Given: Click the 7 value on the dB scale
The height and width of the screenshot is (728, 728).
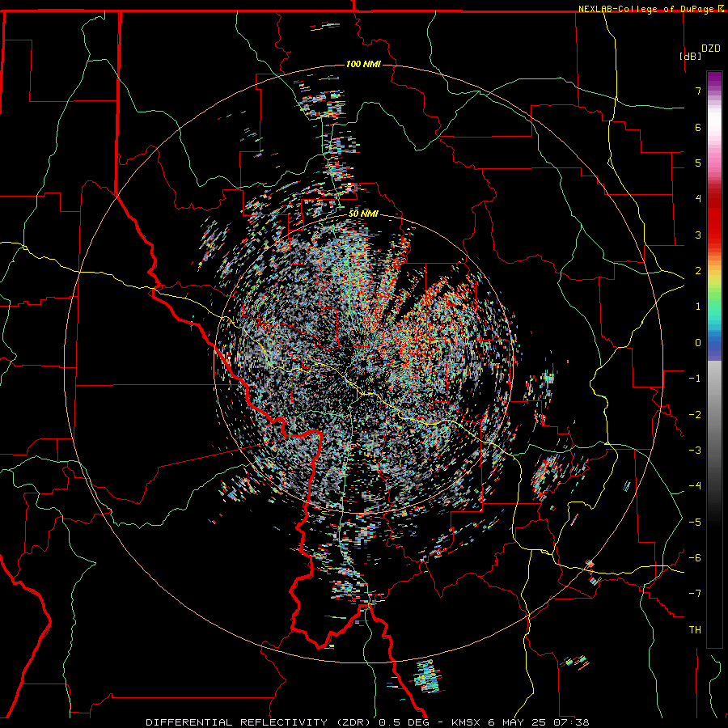Looking at the screenshot, I should click(x=698, y=91).
